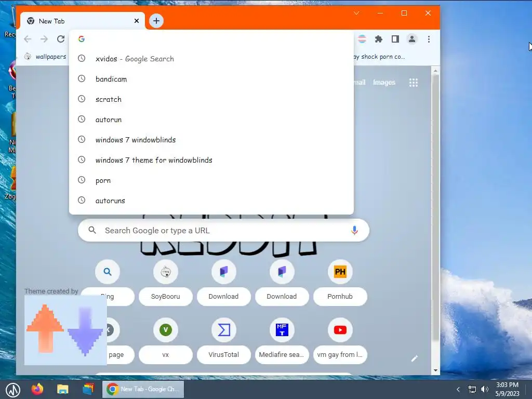532x399 pixels.
Task: Switch to Chrome New Tab taskbar button
Action: click(x=143, y=389)
